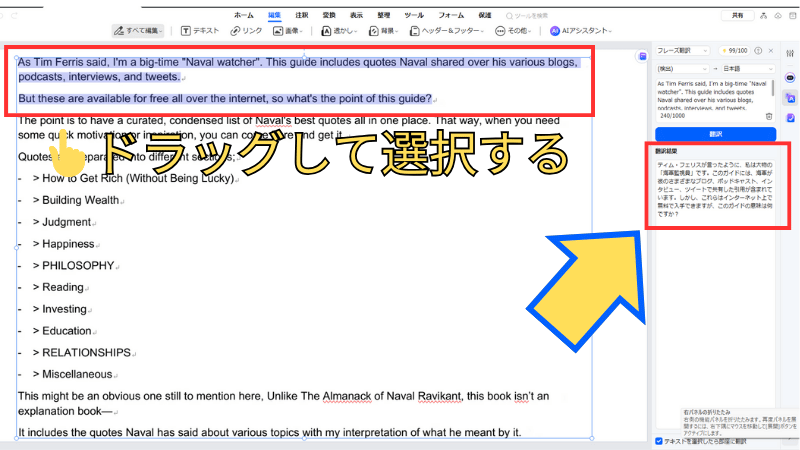Viewport: 800px width, 450px height.
Task: Click the '> RELATIONSHIPS' line
Action: 82,353
